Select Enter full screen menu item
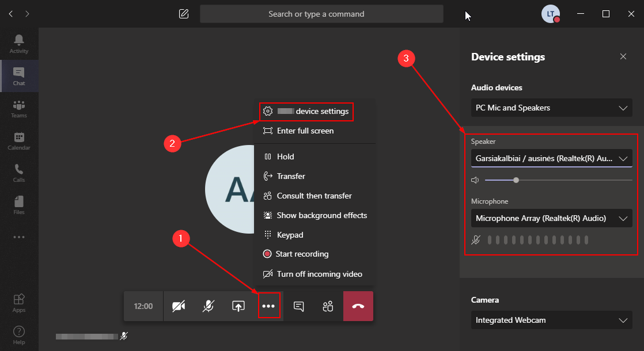The width and height of the screenshot is (644, 351). [305, 131]
